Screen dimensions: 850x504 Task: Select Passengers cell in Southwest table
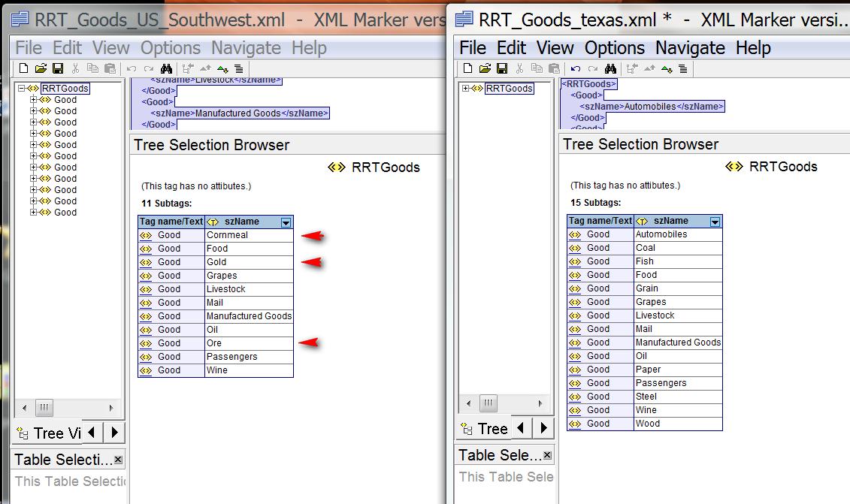(249, 357)
